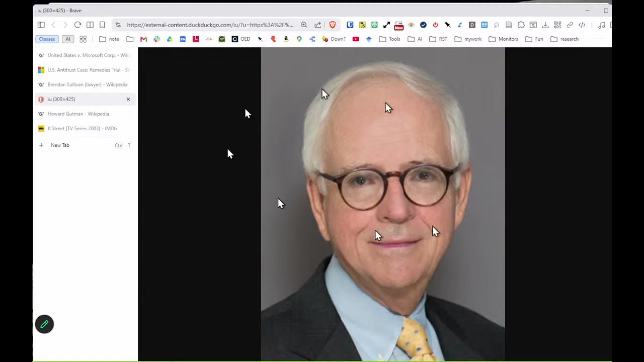
Task: Switch to U.S. Antitrust Case: Remedies Trial tab
Action: click(85, 70)
